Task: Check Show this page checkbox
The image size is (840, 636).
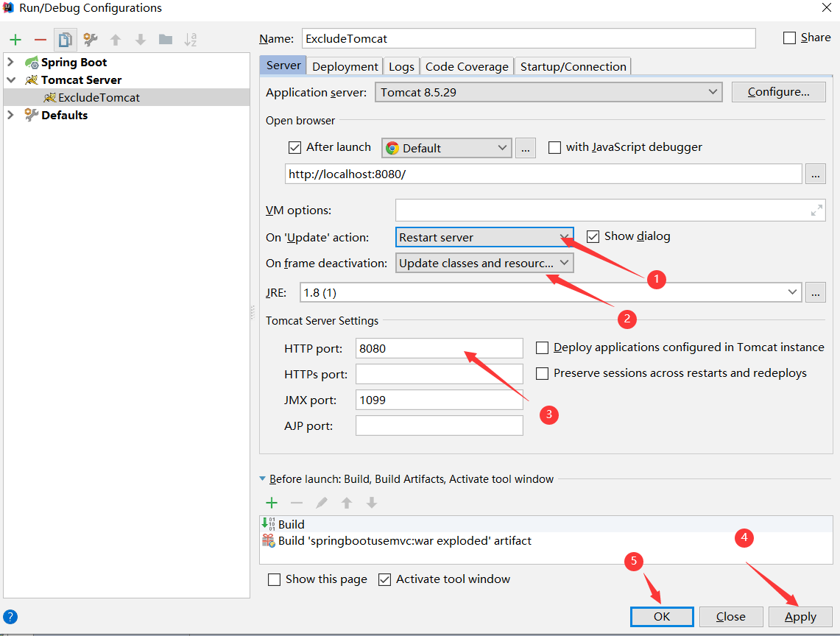Action: point(274,580)
